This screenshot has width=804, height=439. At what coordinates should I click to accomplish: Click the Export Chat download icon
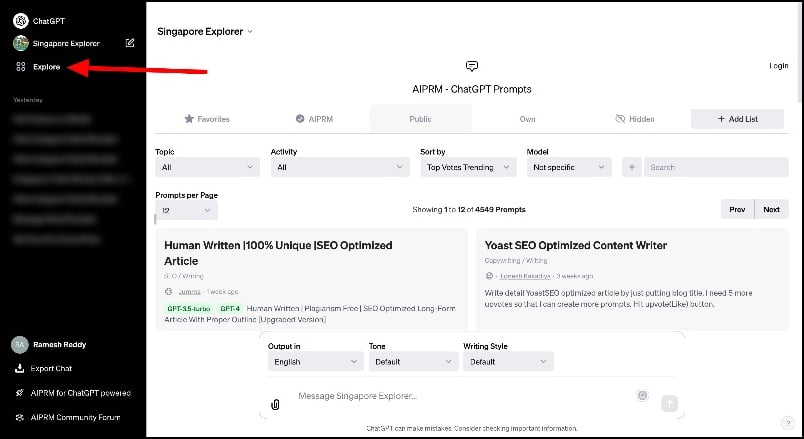pos(19,368)
